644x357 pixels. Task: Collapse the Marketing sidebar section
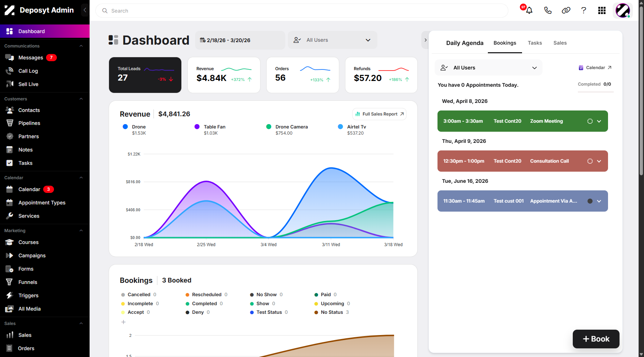pos(81,231)
